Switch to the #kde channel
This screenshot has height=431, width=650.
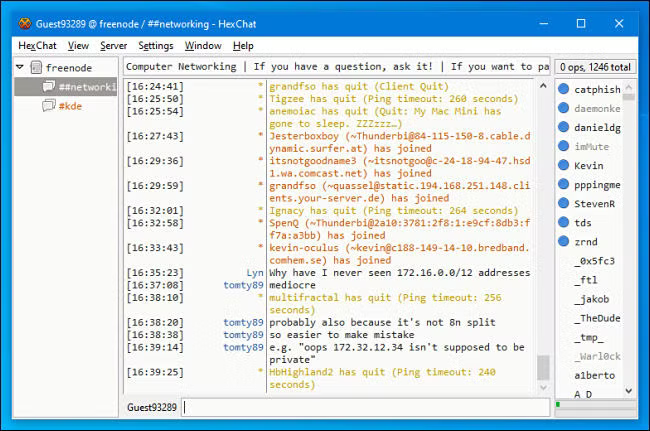coord(70,106)
